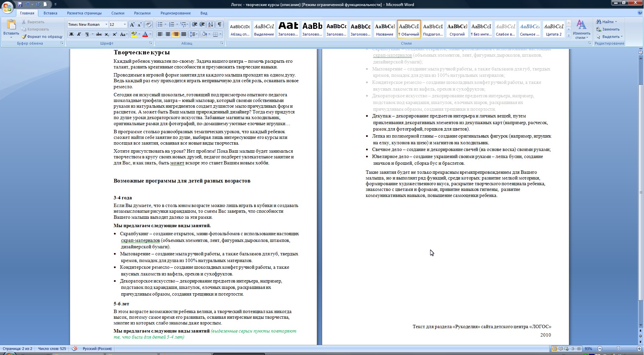Click the Redo icon in Quick Access toolbar
The width and height of the screenshot is (644, 355).
point(38,4)
